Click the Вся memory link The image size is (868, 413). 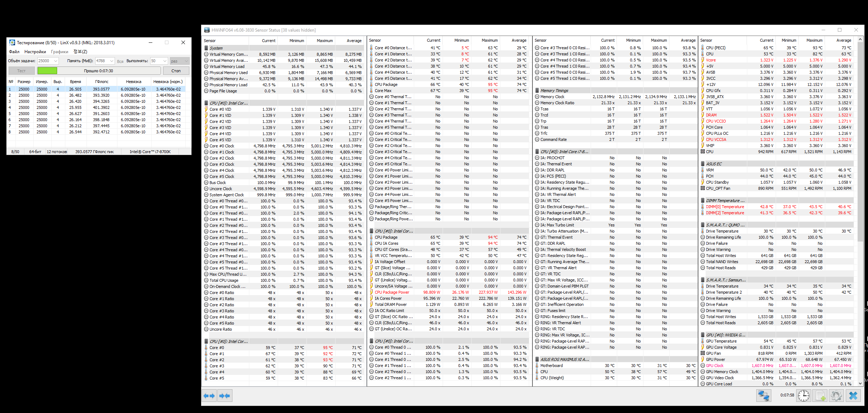[x=120, y=61]
